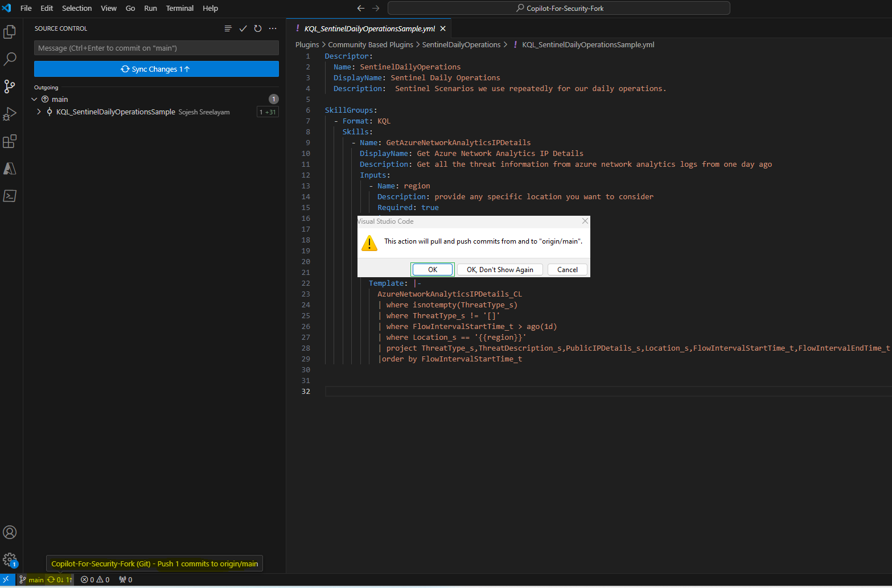The height and width of the screenshot is (588, 892).
Task: Open the Azure view icon
Action: coord(10,168)
